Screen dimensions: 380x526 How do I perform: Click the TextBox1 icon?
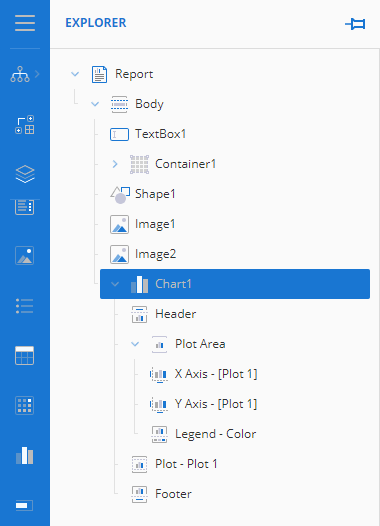(x=119, y=134)
